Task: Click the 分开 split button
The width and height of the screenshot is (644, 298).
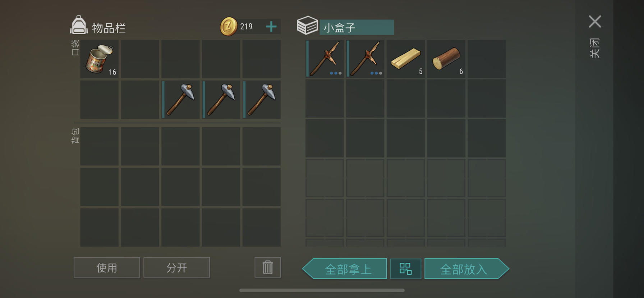Action: 176,267
